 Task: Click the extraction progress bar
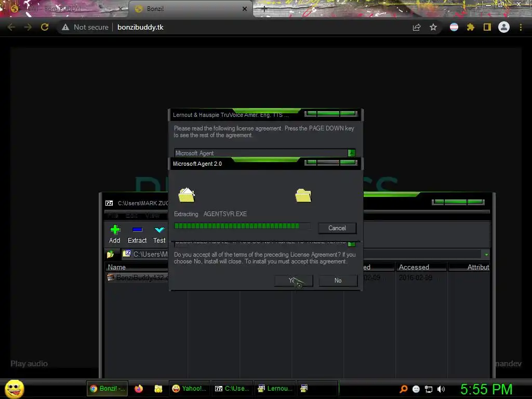(x=242, y=226)
